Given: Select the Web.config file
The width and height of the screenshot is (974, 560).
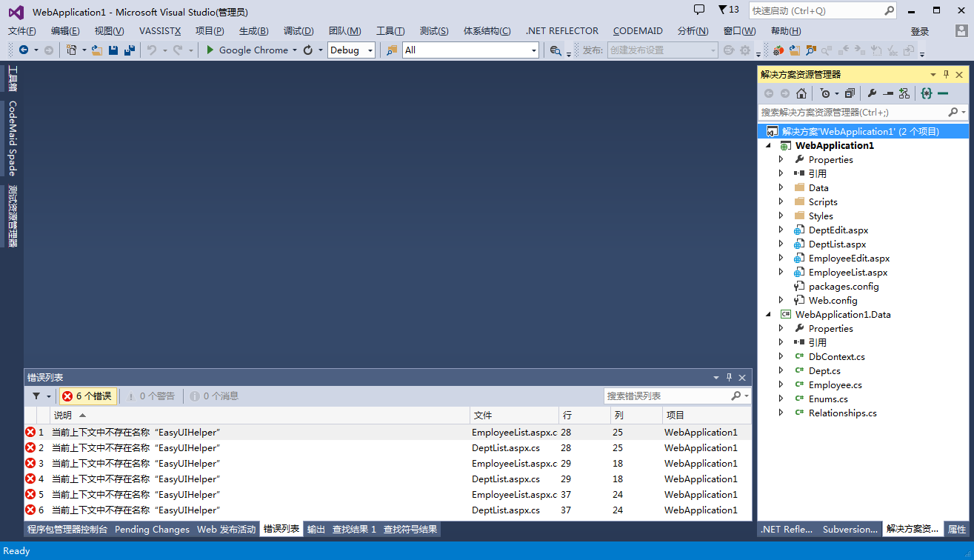Looking at the screenshot, I should (833, 300).
